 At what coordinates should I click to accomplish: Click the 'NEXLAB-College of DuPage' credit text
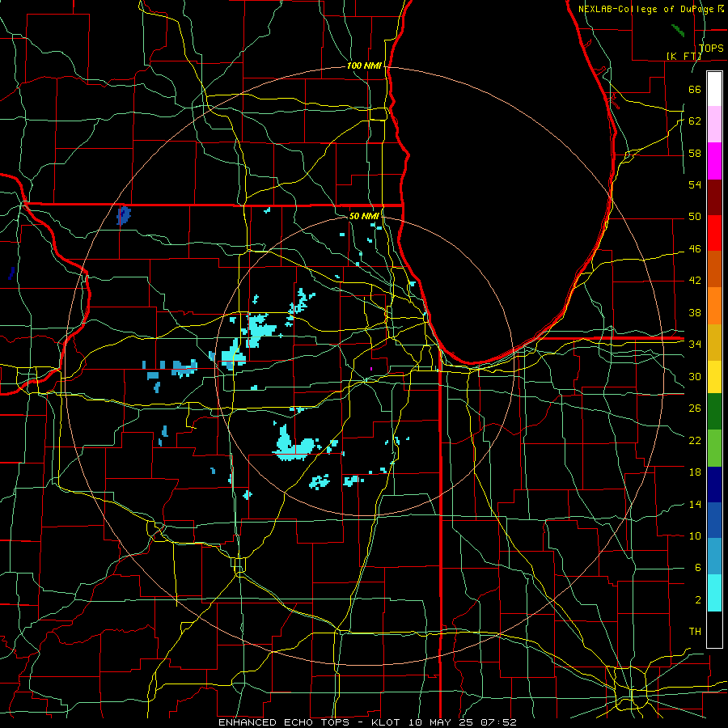pos(647,9)
